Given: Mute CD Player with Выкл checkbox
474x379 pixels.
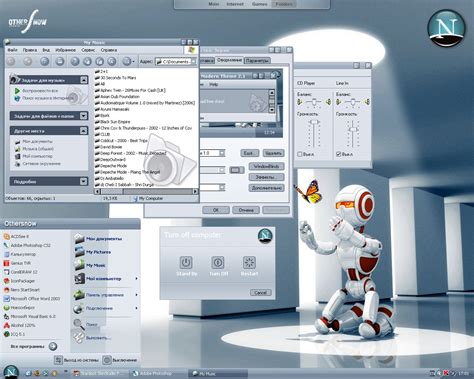Looking at the screenshot, I should (x=299, y=154).
